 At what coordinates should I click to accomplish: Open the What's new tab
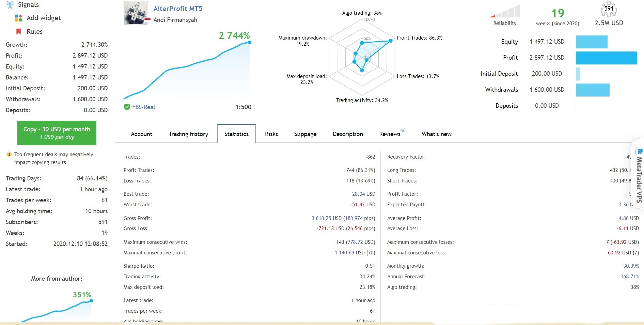[436, 134]
